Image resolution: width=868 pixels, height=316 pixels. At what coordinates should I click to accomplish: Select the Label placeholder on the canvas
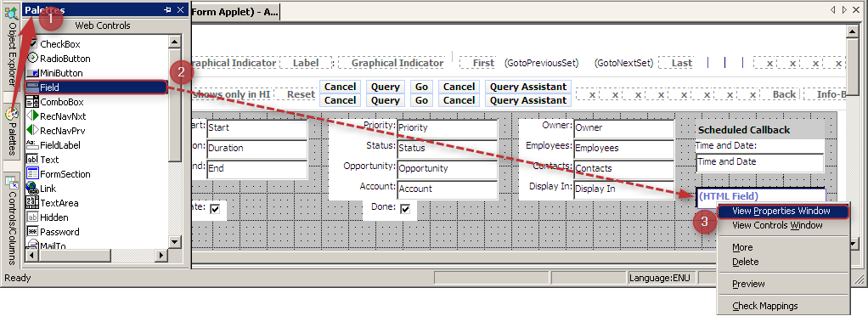coord(306,63)
